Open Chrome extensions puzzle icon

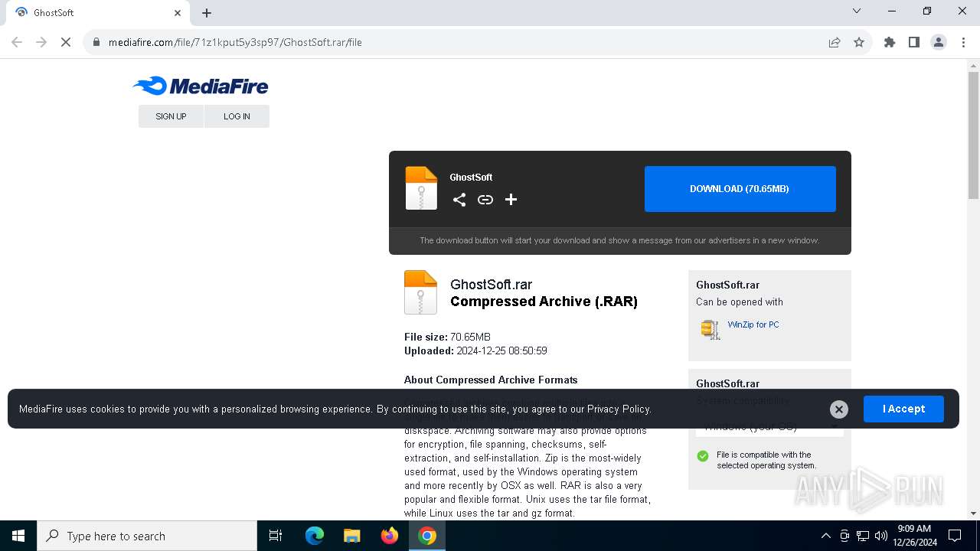point(890,42)
